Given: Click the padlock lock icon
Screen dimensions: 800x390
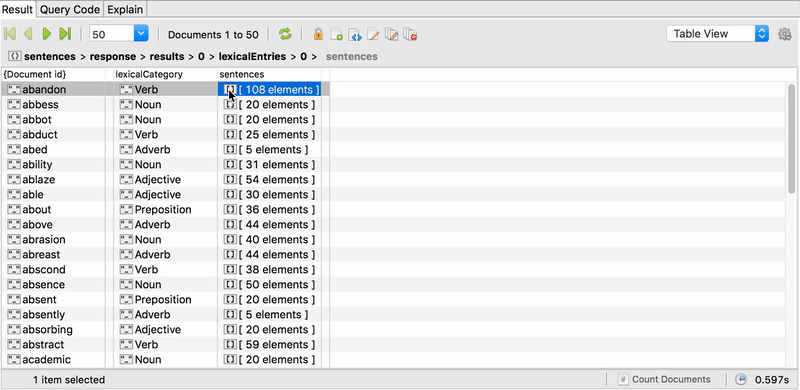Looking at the screenshot, I should [318, 34].
